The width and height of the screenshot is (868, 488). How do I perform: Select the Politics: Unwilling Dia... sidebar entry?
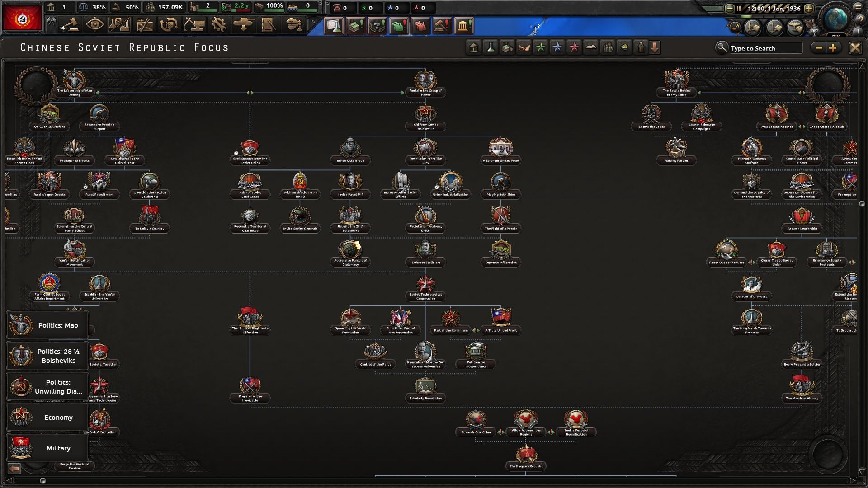[x=47, y=386]
